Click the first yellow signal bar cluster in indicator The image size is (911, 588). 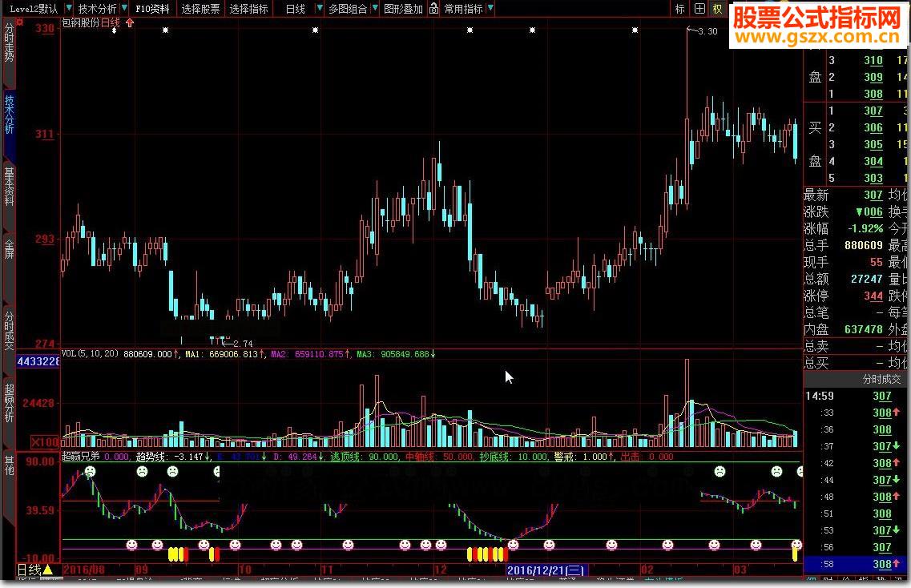pos(179,554)
